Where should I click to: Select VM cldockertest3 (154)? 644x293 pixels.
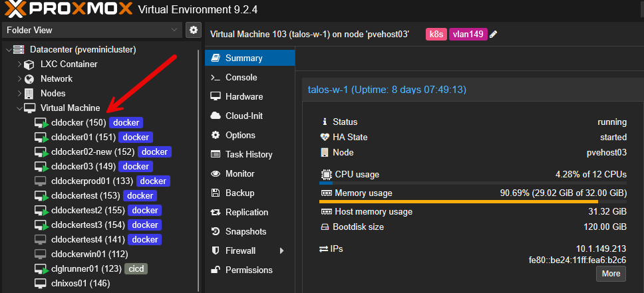click(88, 225)
